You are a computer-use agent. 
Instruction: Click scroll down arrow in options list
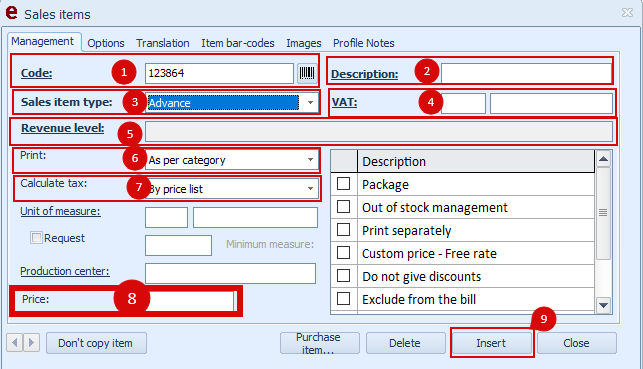pos(603,305)
